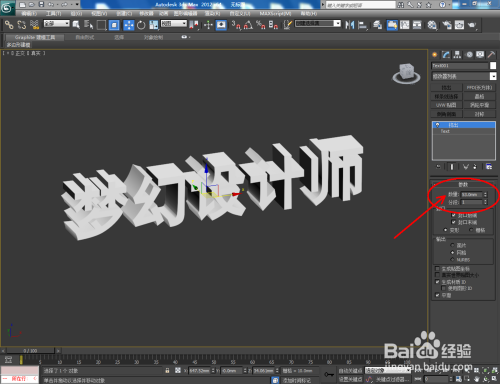Click the Amount spinner arrows
The width and height of the screenshot is (500, 384).
pyautogui.click(x=485, y=194)
